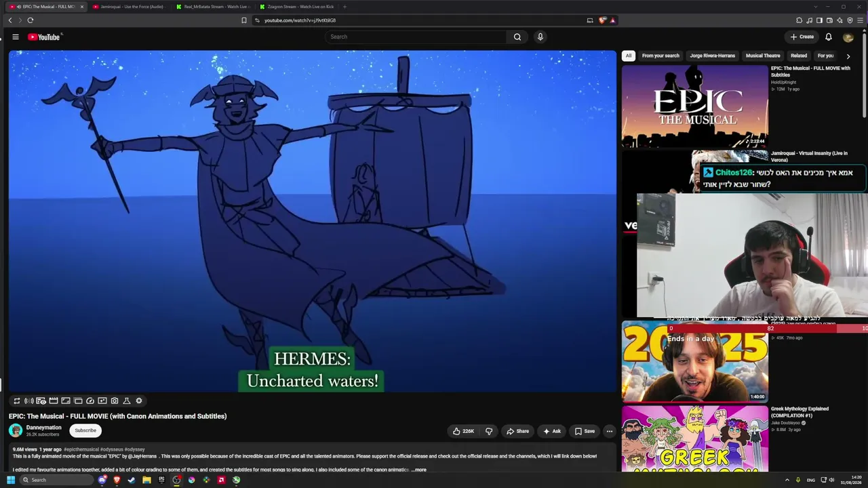868x488 pixels.
Task: Go to the YouTube home logo
Action: [x=44, y=37]
